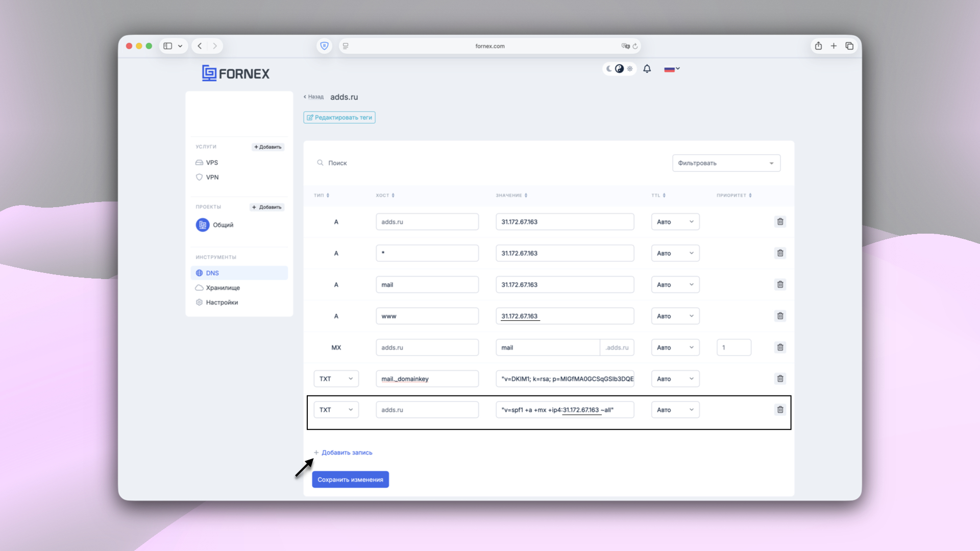Click Добавить запись link

coord(347,453)
